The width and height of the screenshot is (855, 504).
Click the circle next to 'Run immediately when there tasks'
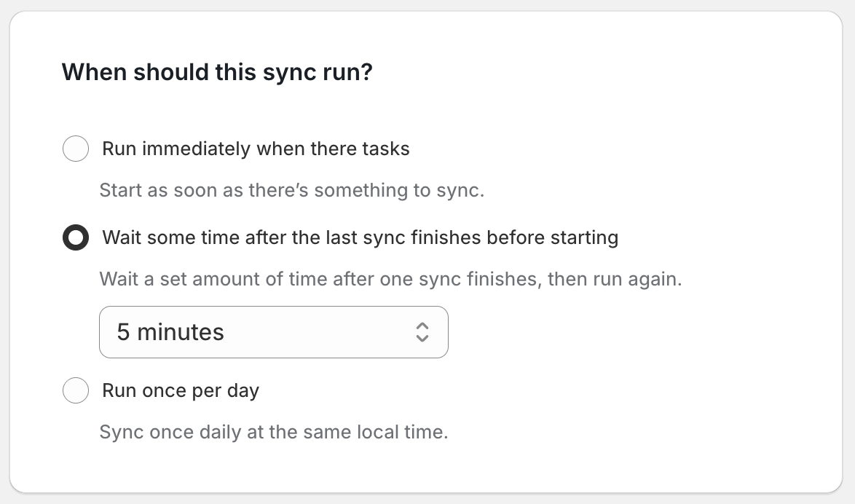76,149
